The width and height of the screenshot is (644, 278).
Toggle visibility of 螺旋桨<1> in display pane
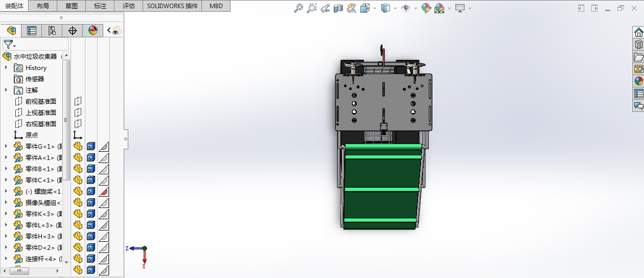point(78,191)
